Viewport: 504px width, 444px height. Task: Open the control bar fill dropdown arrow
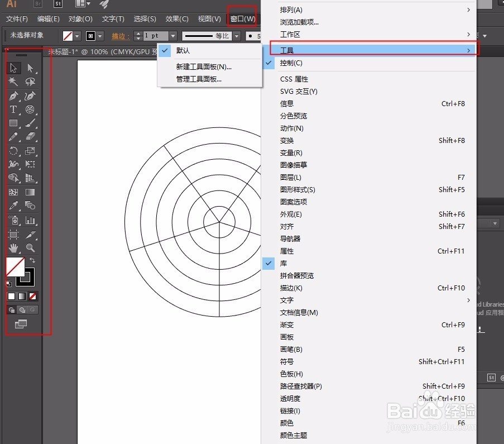click(77, 36)
